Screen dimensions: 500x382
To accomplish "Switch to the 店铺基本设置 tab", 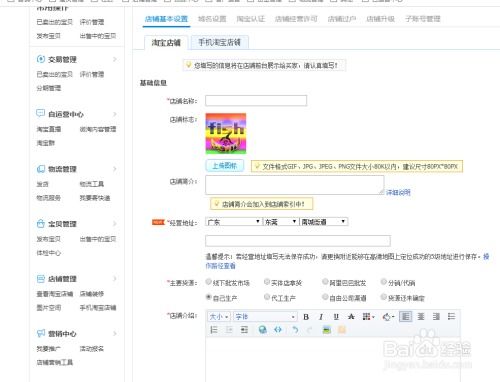I will click(166, 19).
